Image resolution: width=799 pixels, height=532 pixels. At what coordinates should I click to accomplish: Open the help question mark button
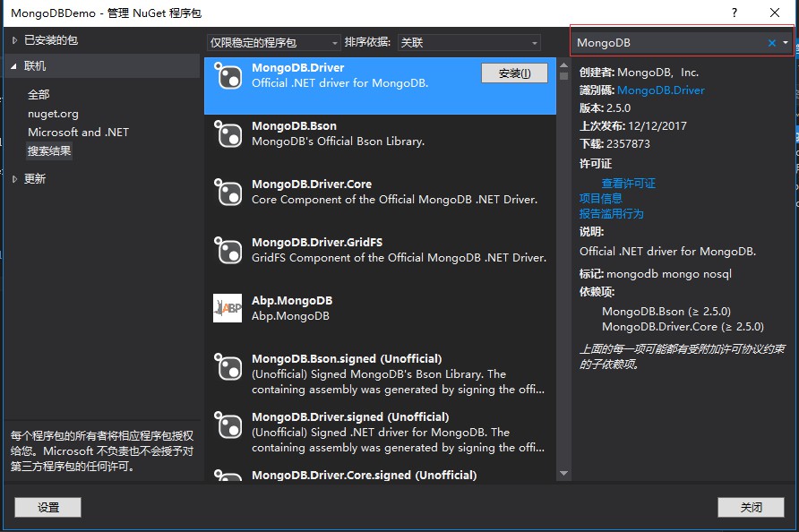tap(735, 13)
